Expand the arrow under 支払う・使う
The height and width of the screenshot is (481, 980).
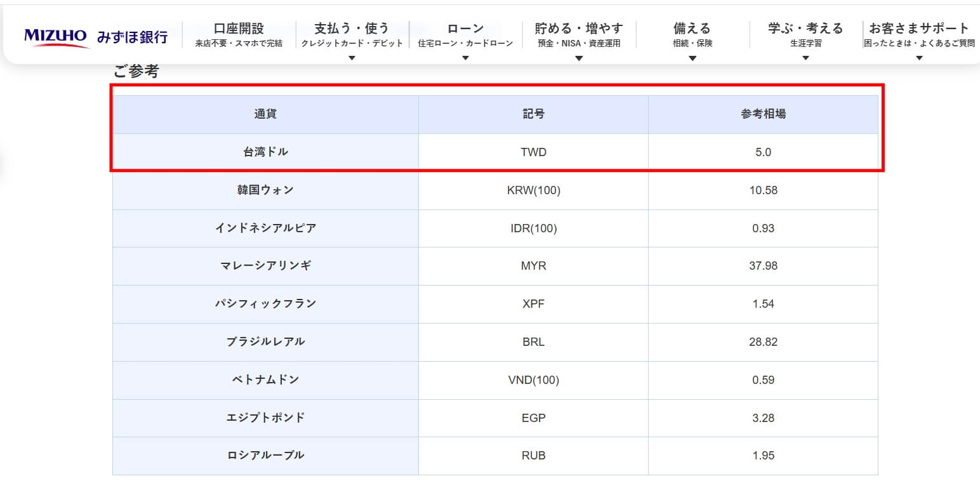[352, 58]
